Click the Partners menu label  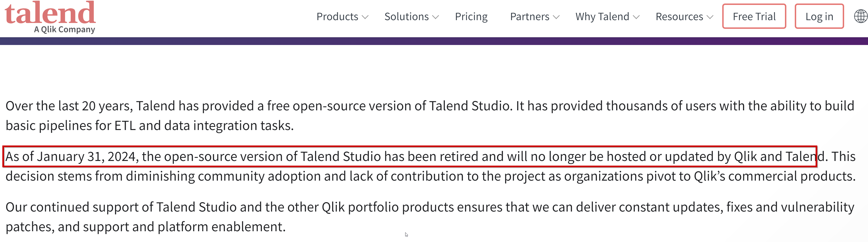530,17
